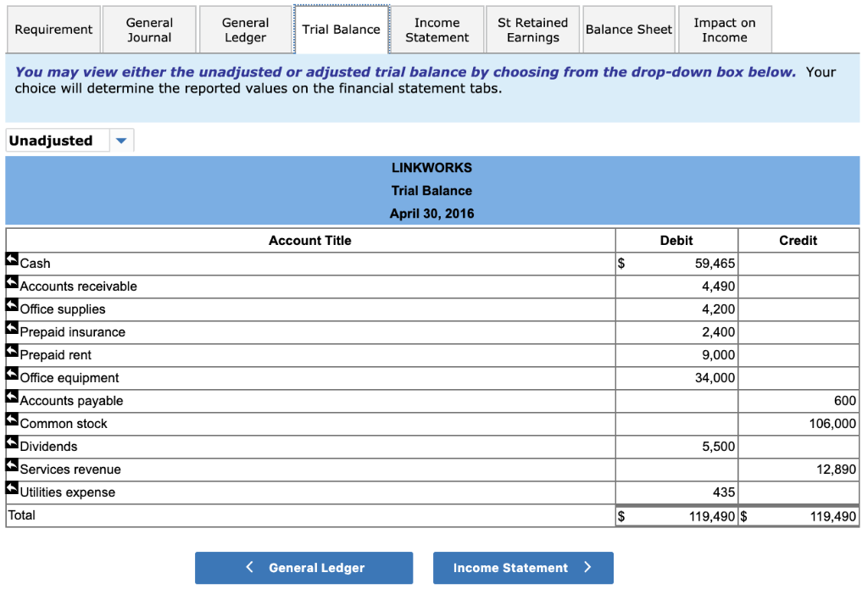Click the arrow icon beside Dividends

point(13,443)
